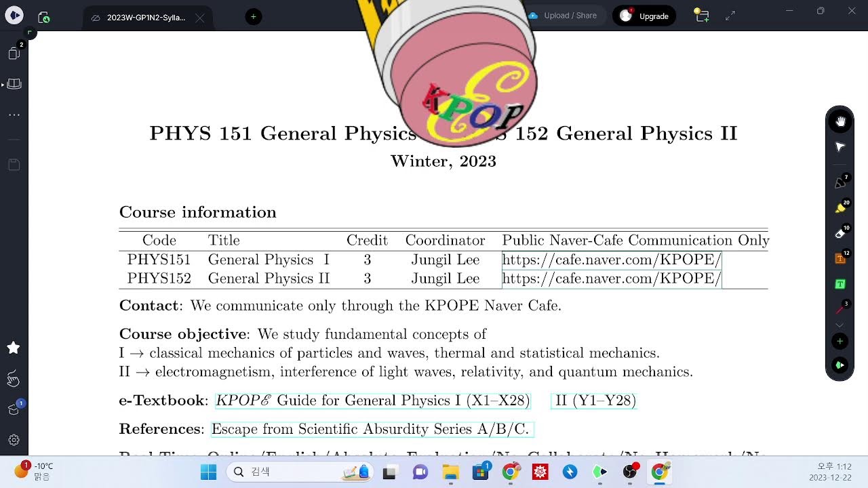Open the add-window icon beside Upgrade

(701, 15)
